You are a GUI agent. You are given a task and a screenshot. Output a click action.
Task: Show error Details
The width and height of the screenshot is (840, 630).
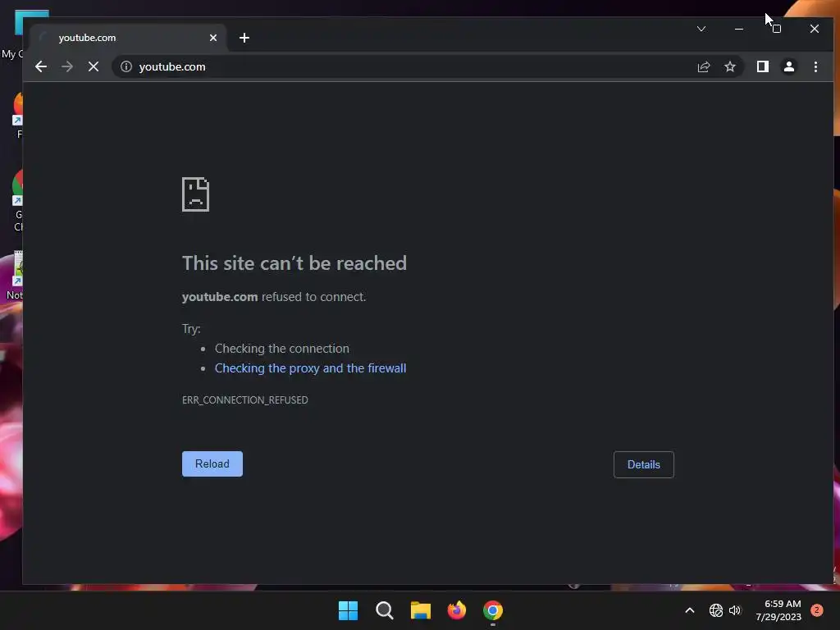(x=643, y=464)
